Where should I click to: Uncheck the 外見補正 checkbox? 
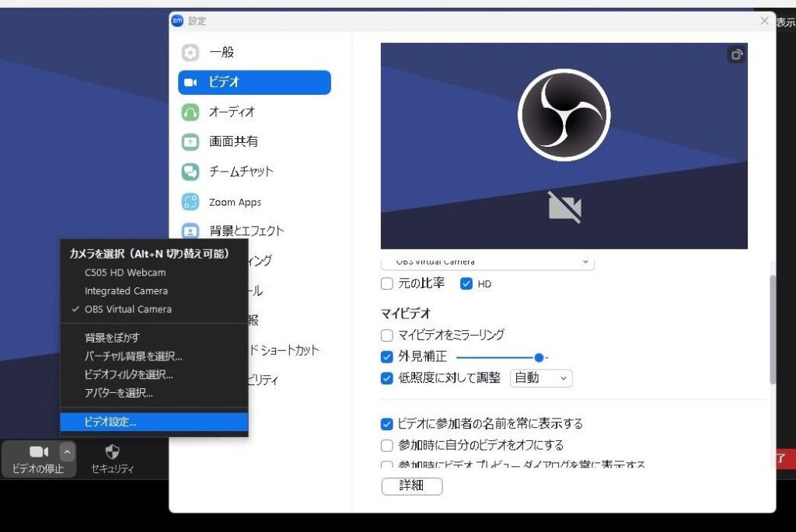pyautogui.click(x=387, y=357)
